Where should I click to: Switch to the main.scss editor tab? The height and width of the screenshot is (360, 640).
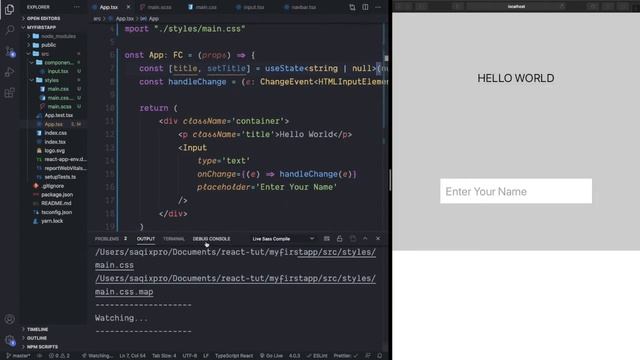(x=156, y=7)
